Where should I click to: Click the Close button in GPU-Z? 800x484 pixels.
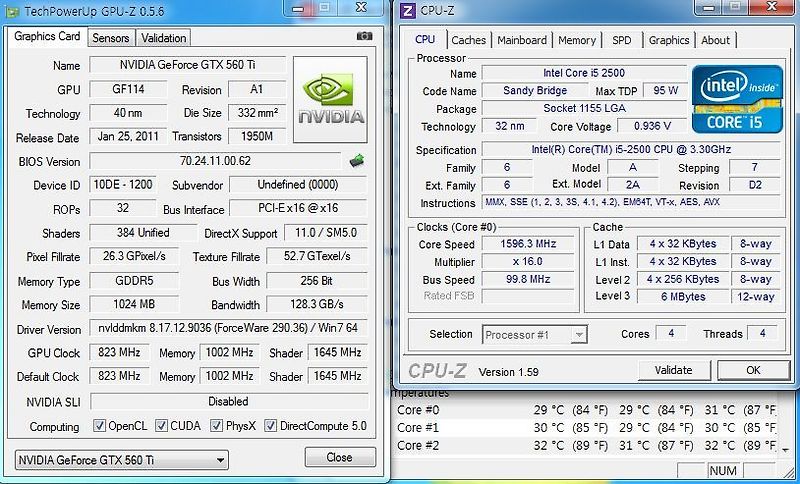pyautogui.click(x=340, y=457)
